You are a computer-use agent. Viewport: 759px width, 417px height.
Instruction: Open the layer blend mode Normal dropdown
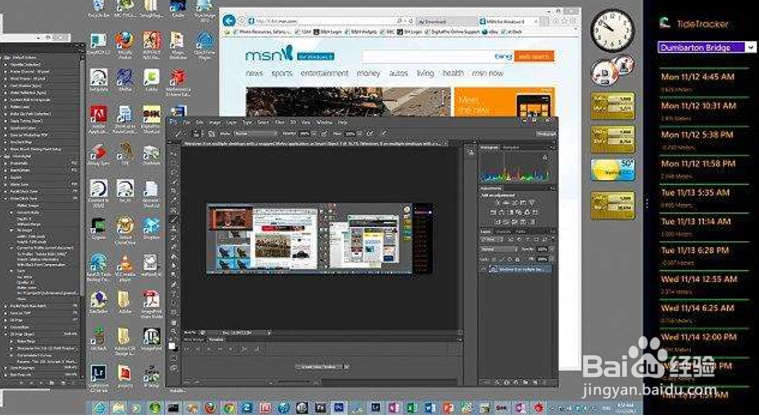(499, 249)
